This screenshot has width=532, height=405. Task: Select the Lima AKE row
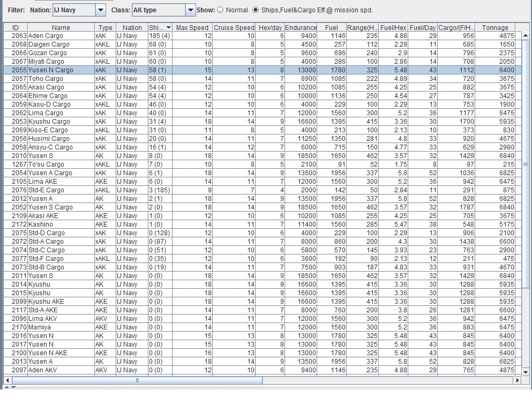tap(263, 181)
